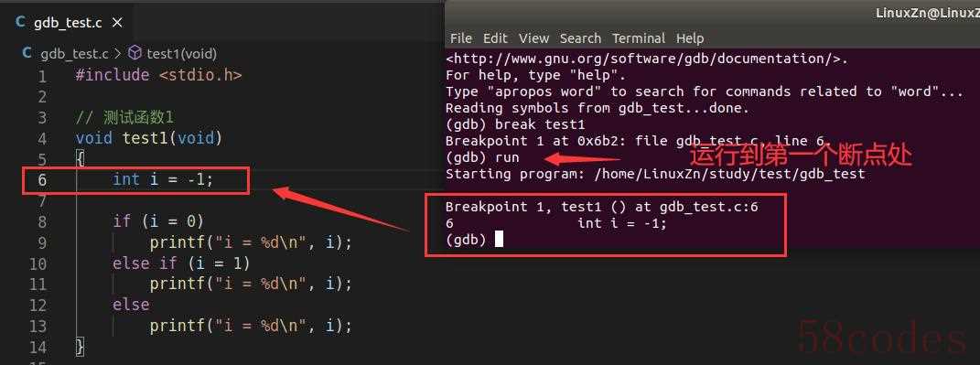This screenshot has width=980, height=365.
Task: Open the terminal Search menu
Action: click(581, 38)
